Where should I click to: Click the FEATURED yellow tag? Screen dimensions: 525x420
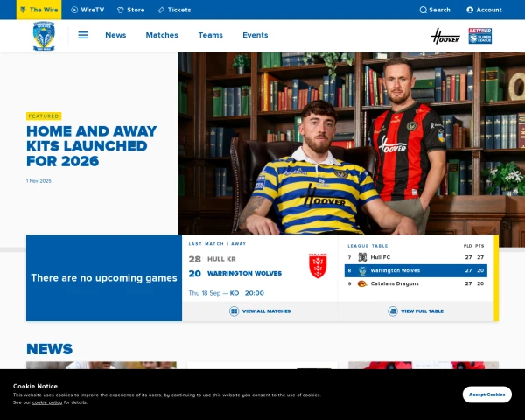44,115
